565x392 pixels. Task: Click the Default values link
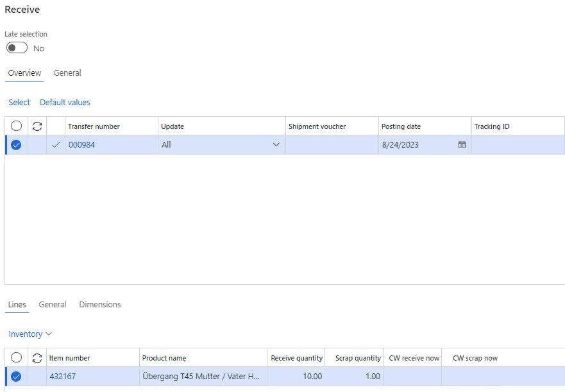click(x=65, y=102)
